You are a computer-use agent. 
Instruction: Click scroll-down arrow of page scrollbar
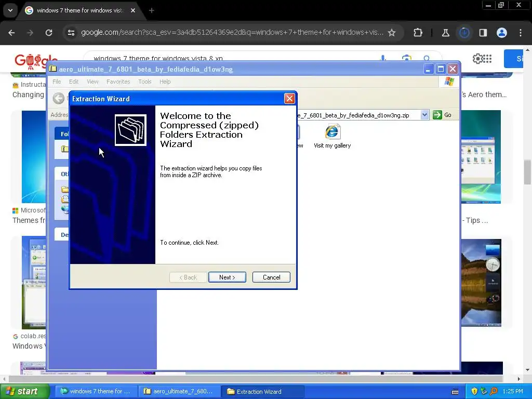528,370
